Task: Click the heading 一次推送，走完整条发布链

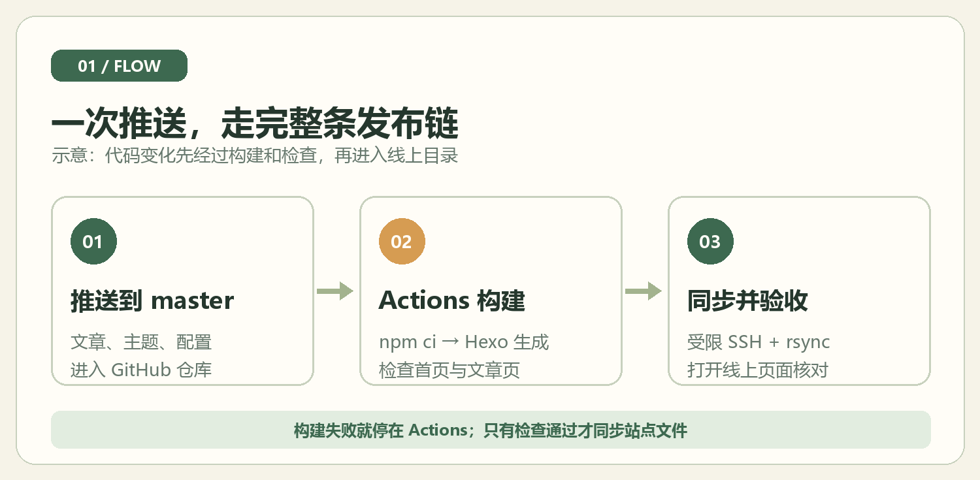Action: coord(255,123)
